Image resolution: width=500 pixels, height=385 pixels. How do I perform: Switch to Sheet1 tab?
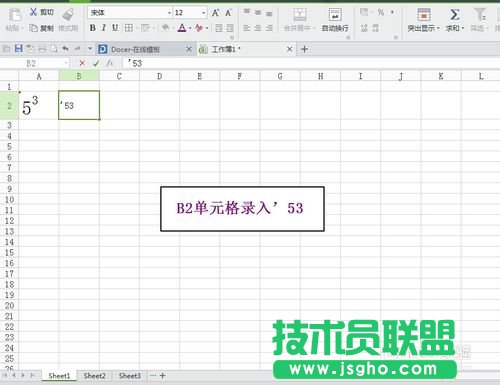[x=59, y=376]
